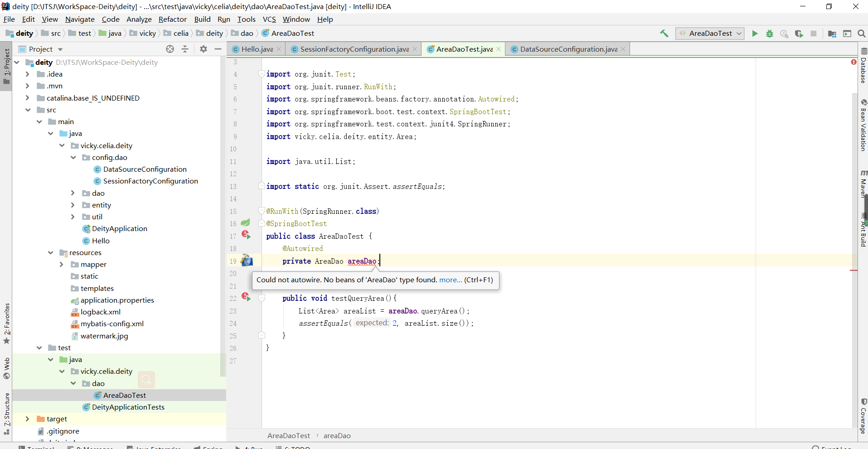Select mybatis-config.xml in project tree
This screenshot has height=449, width=868.
(x=112, y=323)
